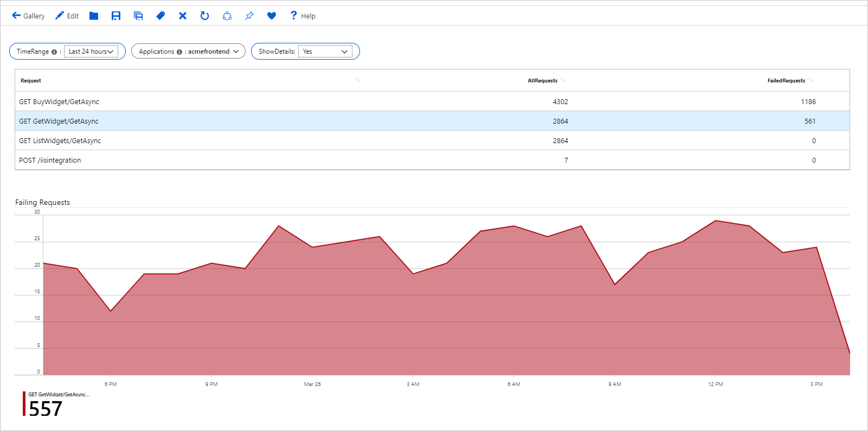This screenshot has width=868, height=431.
Task: Select the GET ListWidgets/GetAsync row
Action: coord(432,140)
